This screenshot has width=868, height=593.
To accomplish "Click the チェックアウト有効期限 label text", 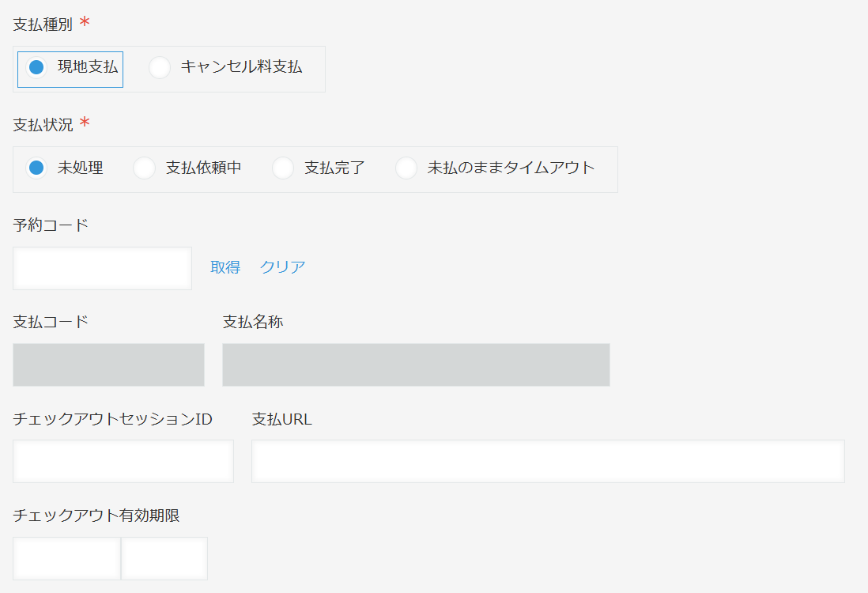I will pos(96,516).
